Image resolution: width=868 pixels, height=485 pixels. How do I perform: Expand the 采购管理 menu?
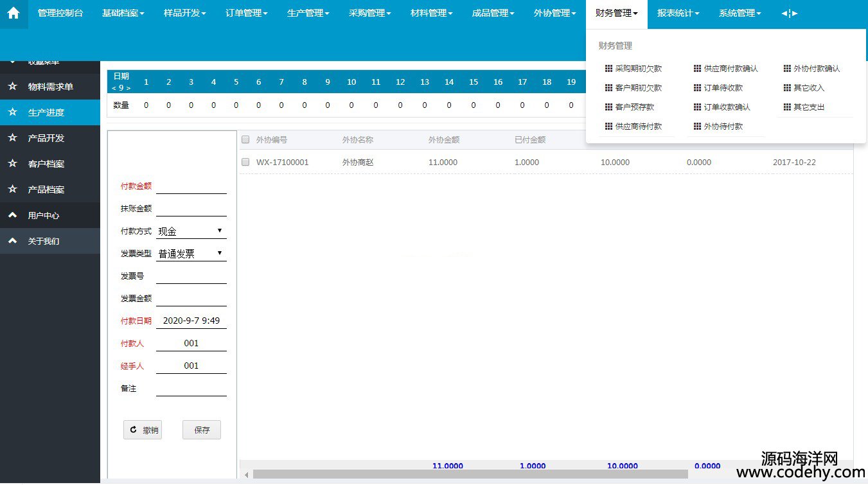tap(369, 13)
